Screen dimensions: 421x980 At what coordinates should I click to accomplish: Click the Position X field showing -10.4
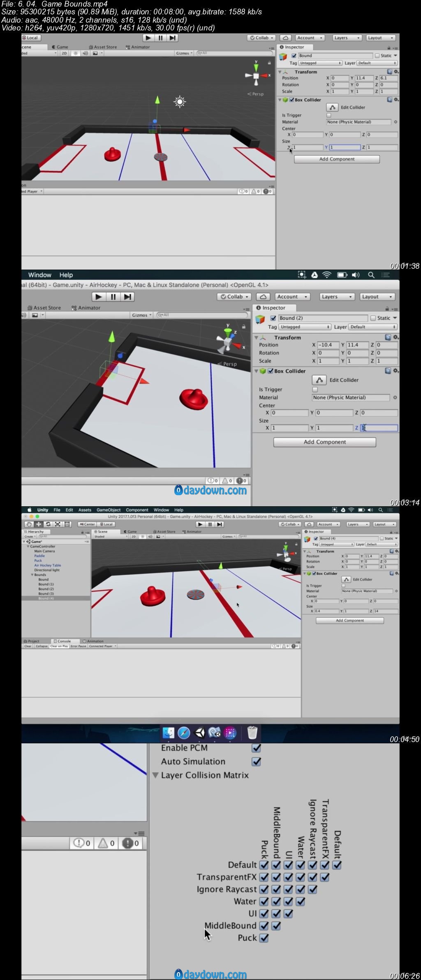tap(328, 345)
